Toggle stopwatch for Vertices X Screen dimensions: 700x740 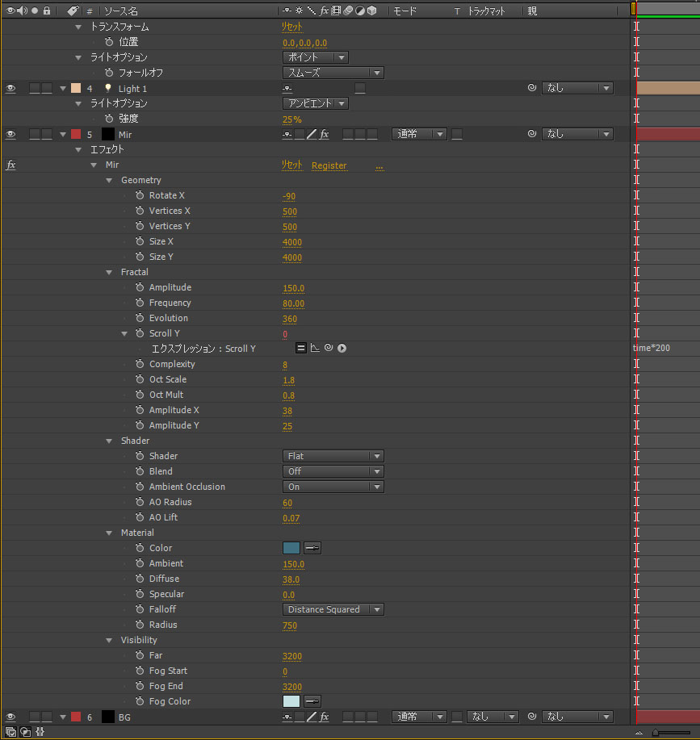click(140, 211)
